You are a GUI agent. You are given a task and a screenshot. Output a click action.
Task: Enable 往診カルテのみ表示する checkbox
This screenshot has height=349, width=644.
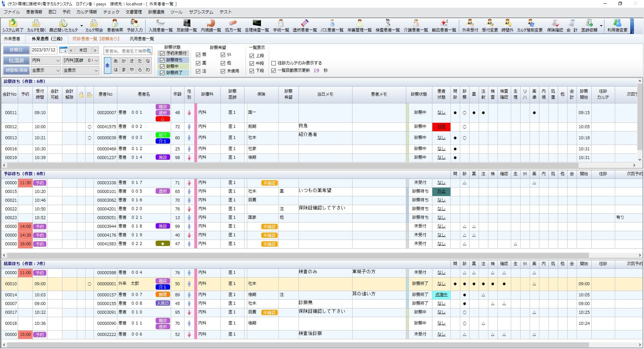(274, 63)
